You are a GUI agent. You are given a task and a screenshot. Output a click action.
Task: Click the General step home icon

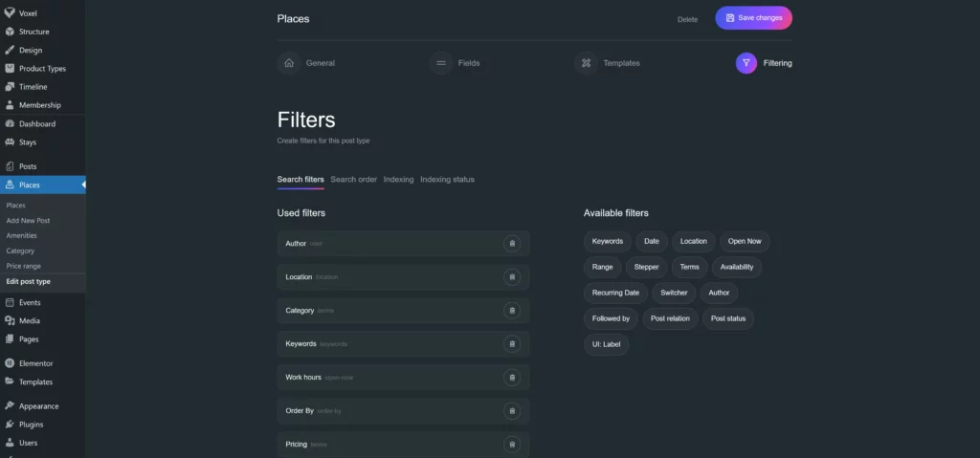pyautogui.click(x=289, y=63)
